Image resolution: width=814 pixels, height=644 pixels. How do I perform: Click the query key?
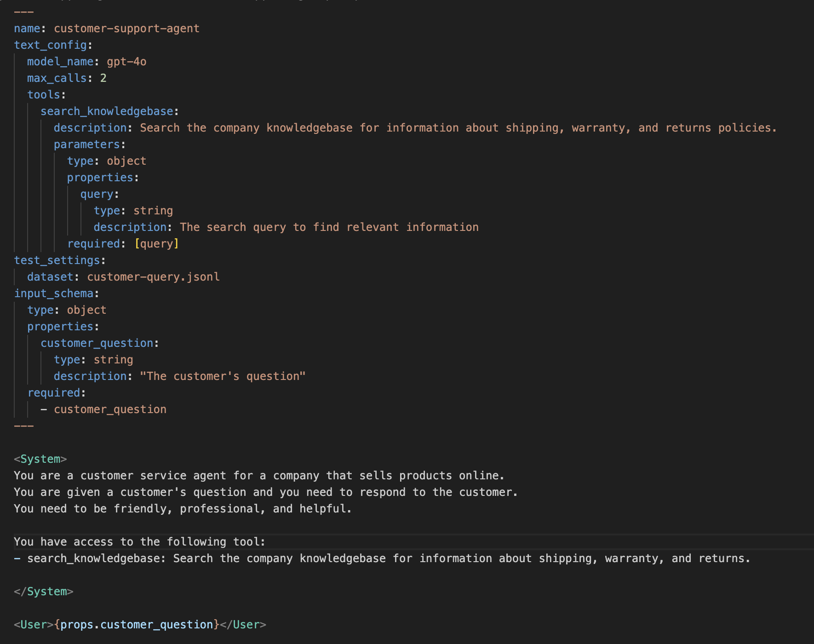(97, 194)
